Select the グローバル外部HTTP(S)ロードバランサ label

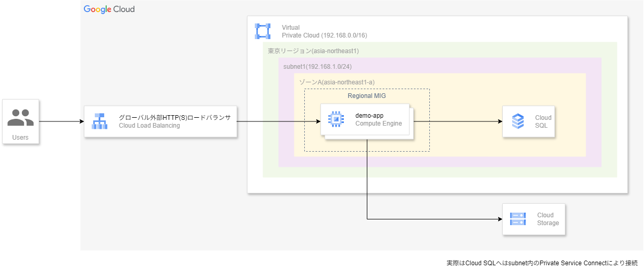tap(175, 117)
